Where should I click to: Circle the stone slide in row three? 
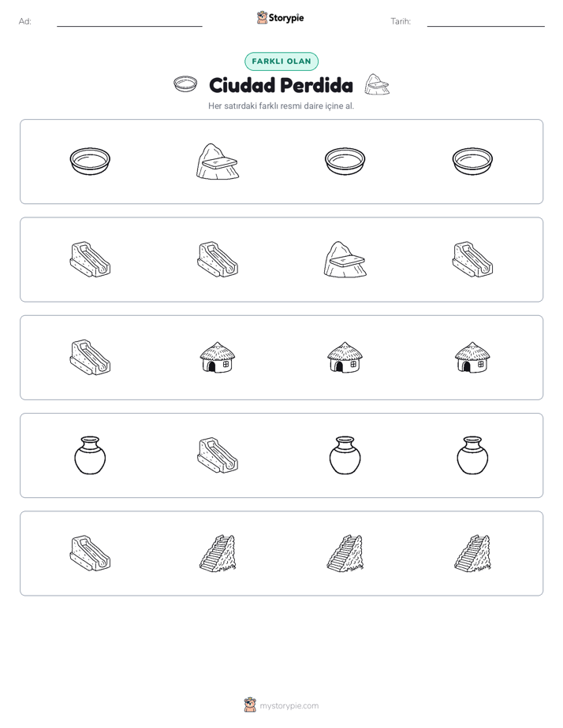point(90,358)
